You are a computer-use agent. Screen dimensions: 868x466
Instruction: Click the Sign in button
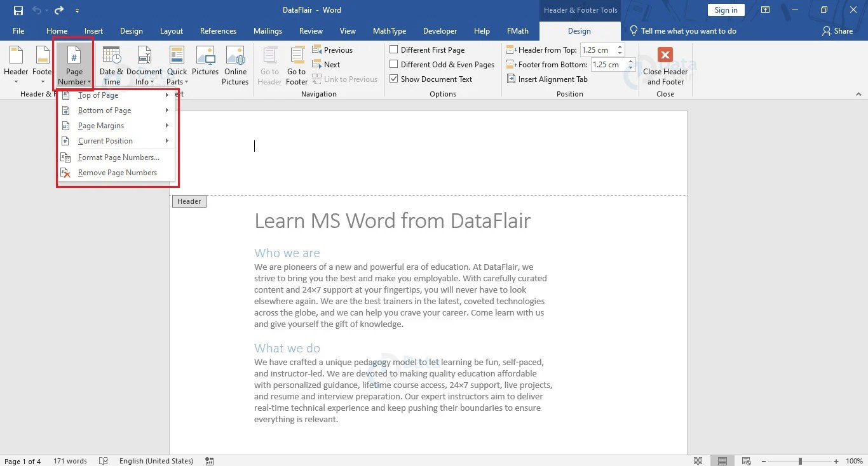[726, 10]
